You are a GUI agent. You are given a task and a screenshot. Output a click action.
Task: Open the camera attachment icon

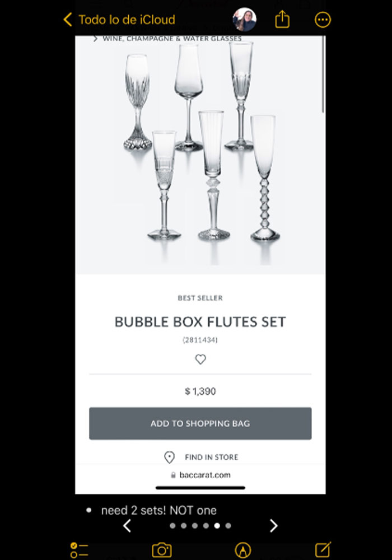161,550
